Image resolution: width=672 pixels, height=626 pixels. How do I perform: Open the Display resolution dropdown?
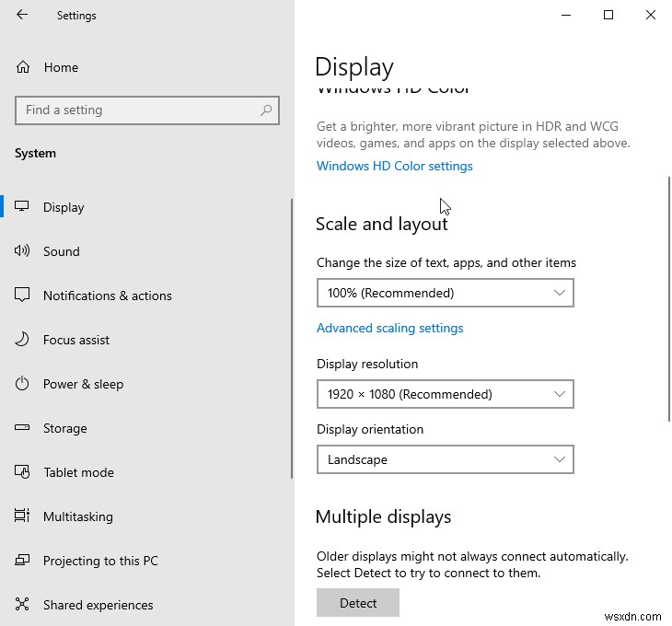tap(445, 394)
